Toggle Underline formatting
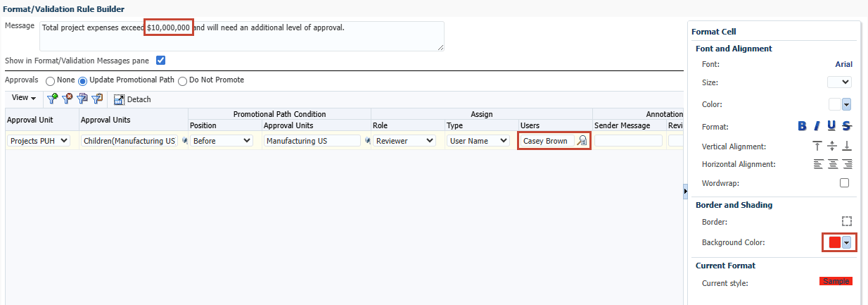Image resolution: width=868 pixels, height=305 pixels. tap(831, 126)
